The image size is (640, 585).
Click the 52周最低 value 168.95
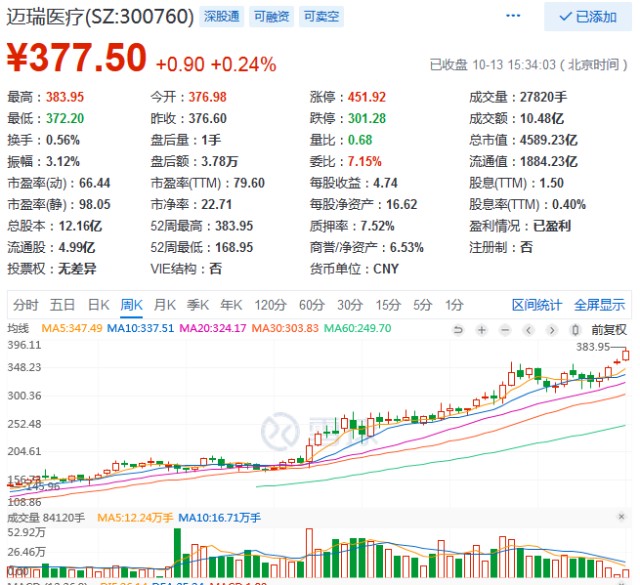click(x=234, y=247)
